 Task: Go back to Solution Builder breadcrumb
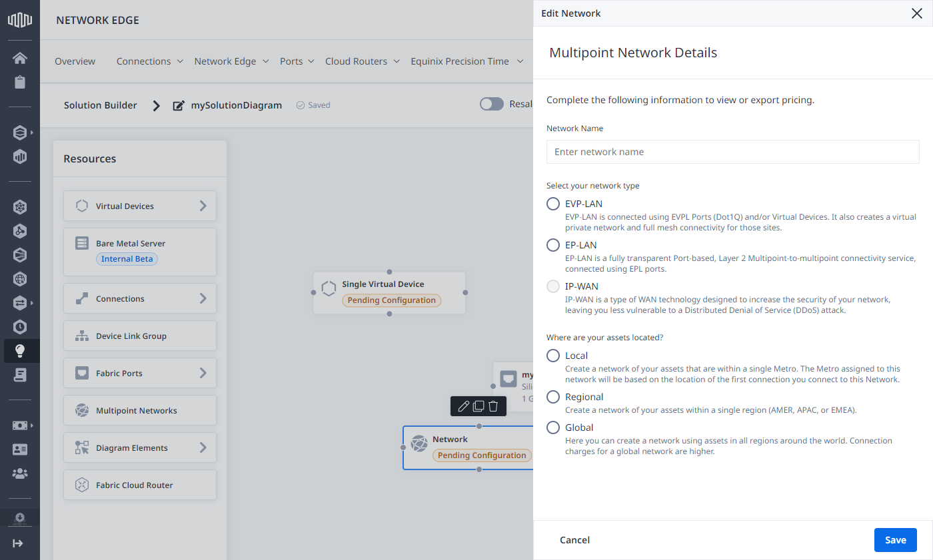pyautogui.click(x=101, y=105)
